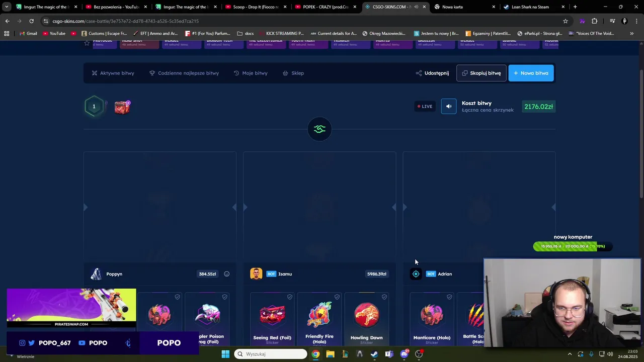Screen dimensions: 644x362
Task: Open the Apps grid in bookmarks bar
Action: pyautogui.click(x=7, y=33)
